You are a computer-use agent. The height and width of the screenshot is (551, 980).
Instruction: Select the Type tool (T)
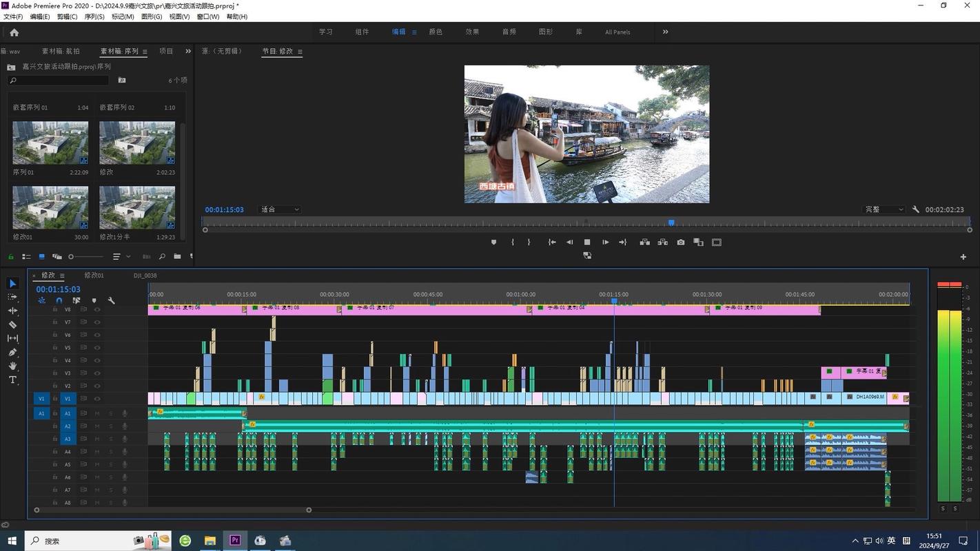pos(12,380)
